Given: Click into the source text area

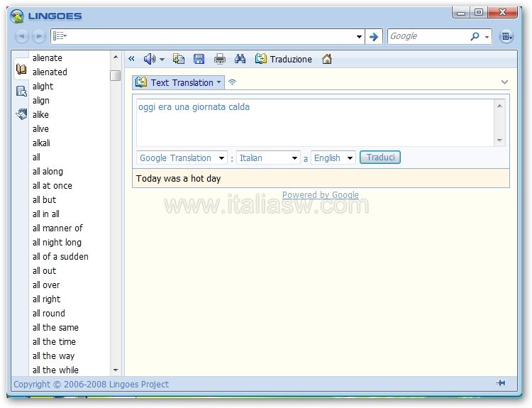Looking at the screenshot, I should [x=315, y=123].
